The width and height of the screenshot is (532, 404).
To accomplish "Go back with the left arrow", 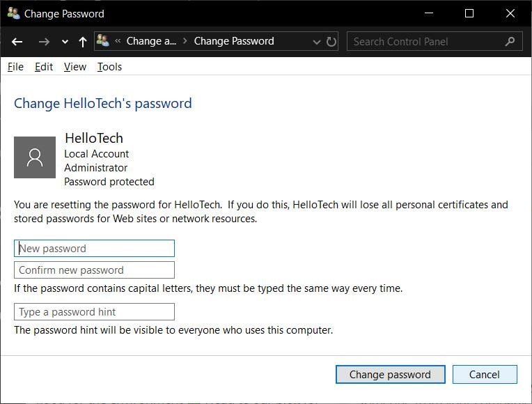I will pyautogui.click(x=17, y=42).
